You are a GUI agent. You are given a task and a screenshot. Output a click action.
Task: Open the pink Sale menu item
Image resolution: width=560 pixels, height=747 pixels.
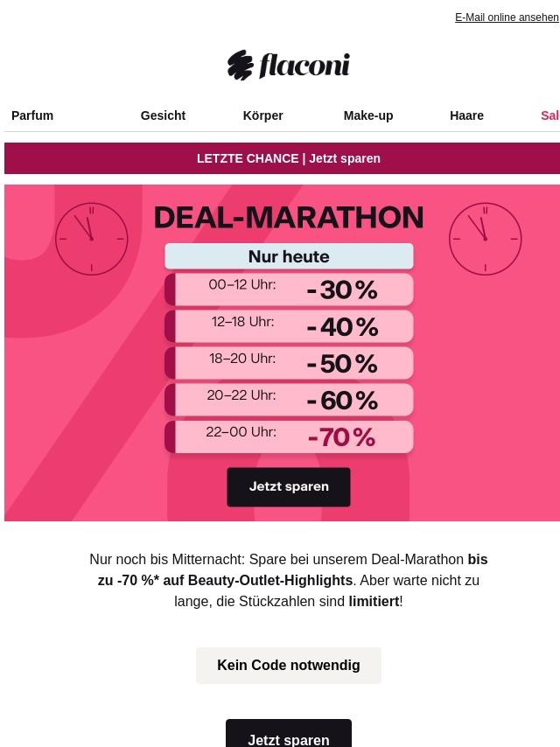(549, 115)
